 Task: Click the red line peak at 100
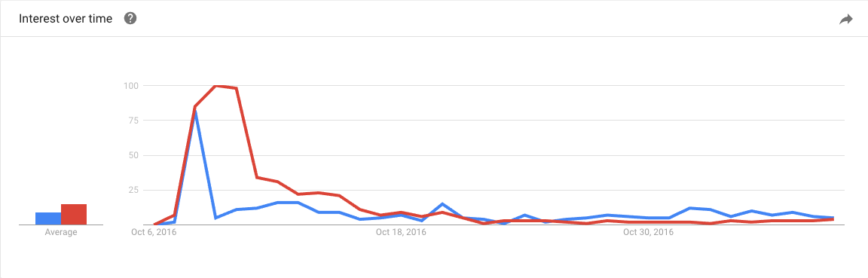(x=216, y=85)
